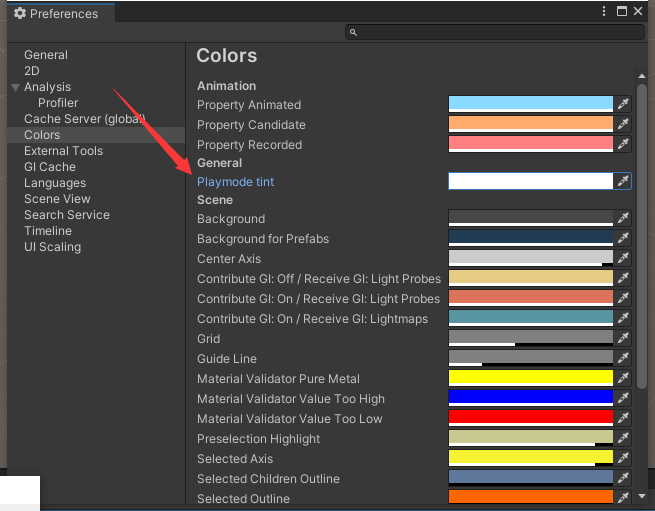Click the scrollbar down arrow
Screen dimensions: 655x511
click(642, 496)
